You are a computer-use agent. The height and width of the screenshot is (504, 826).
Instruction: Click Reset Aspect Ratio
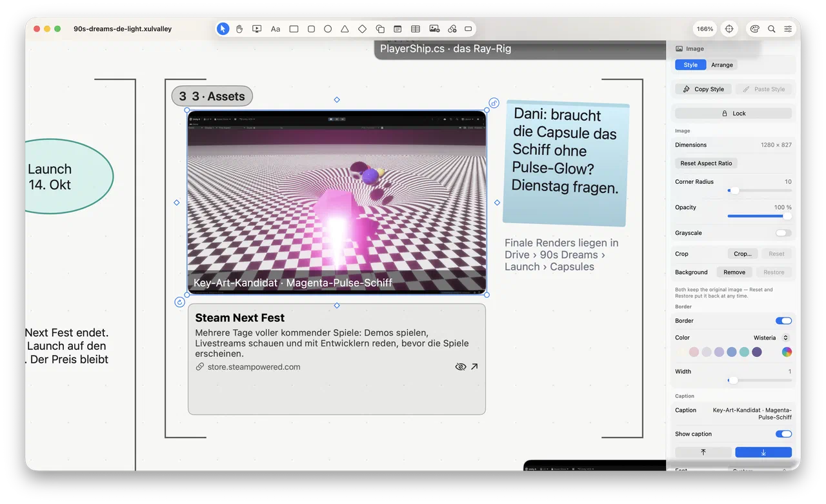click(706, 163)
